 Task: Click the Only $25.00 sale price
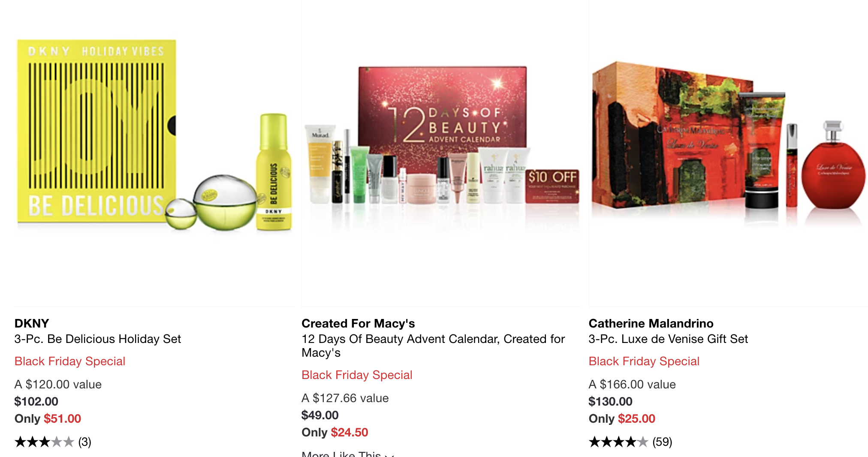coord(622,419)
